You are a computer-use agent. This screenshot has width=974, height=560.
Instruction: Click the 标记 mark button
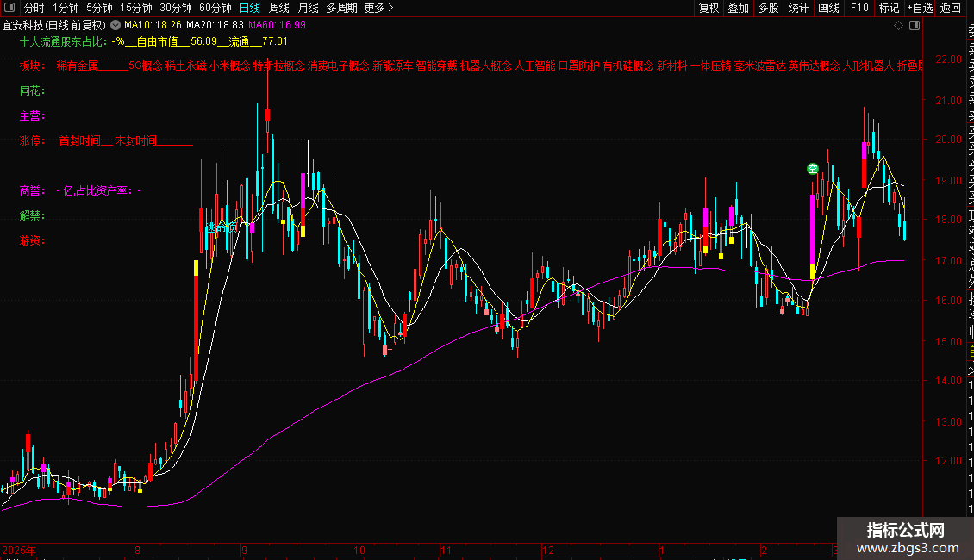tap(889, 8)
